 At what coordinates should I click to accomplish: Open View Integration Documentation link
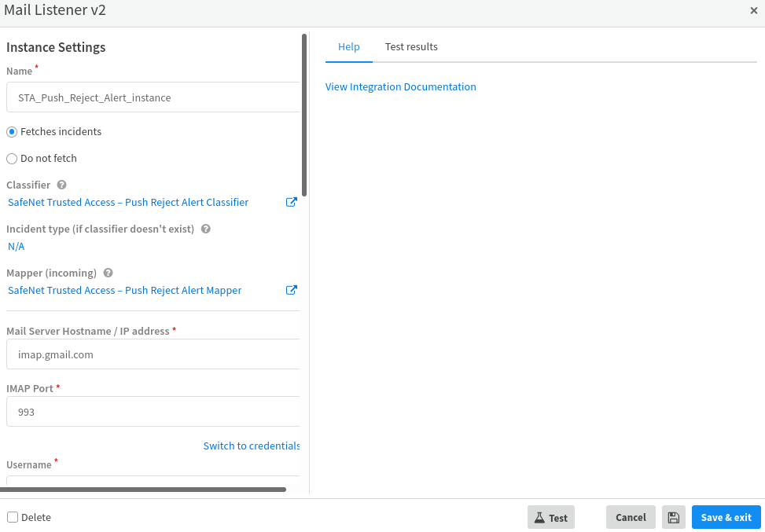(x=400, y=87)
